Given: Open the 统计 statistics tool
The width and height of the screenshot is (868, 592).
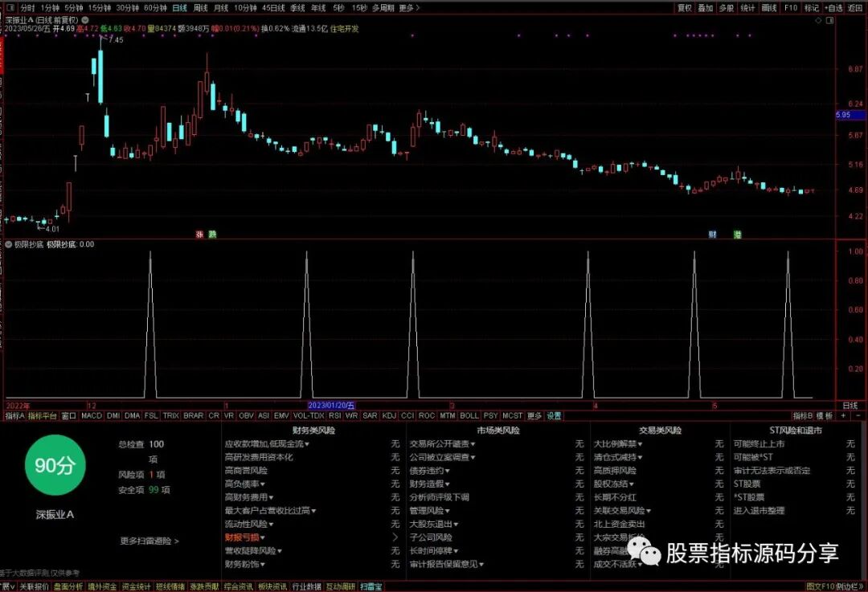Looking at the screenshot, I should pos(747,8).
